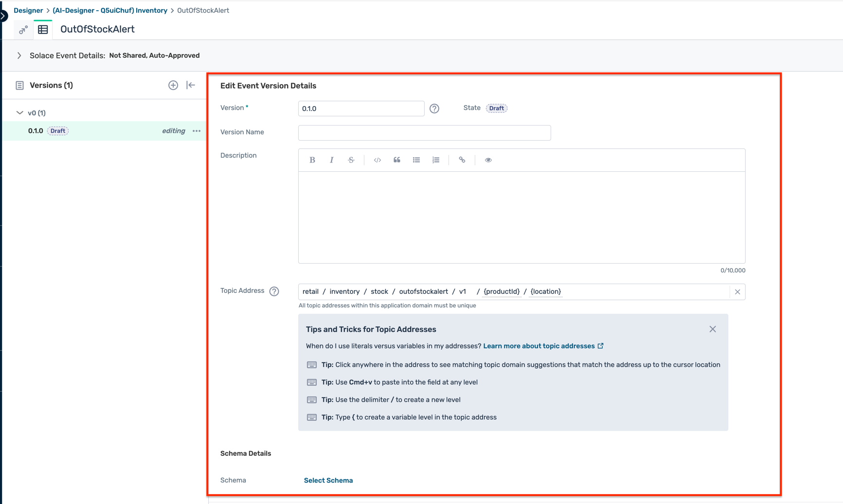Screen dimensions: 843x504
Task: Insert a blockquote in description
Action: pyautogui.click(x=397, y=160)
